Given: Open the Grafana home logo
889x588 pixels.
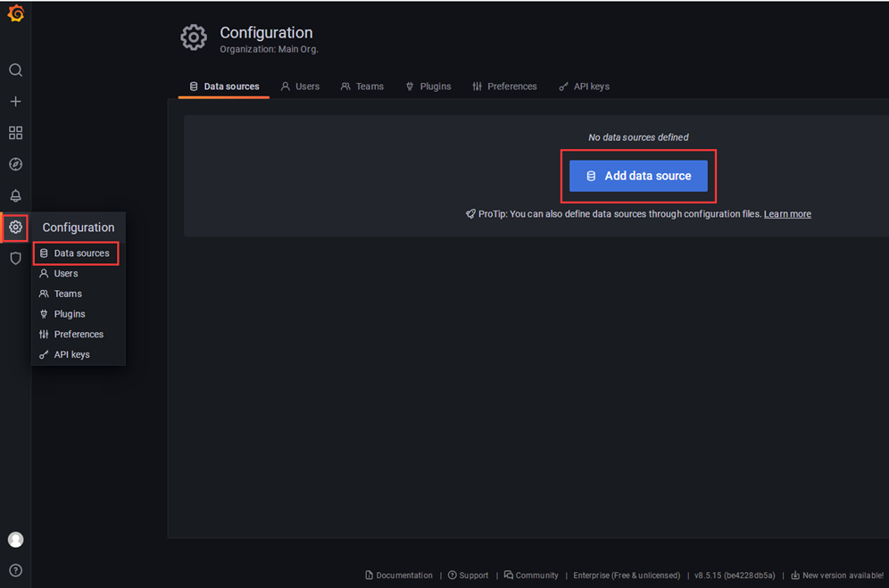Looking at the screenshot, I should [16, 13].
